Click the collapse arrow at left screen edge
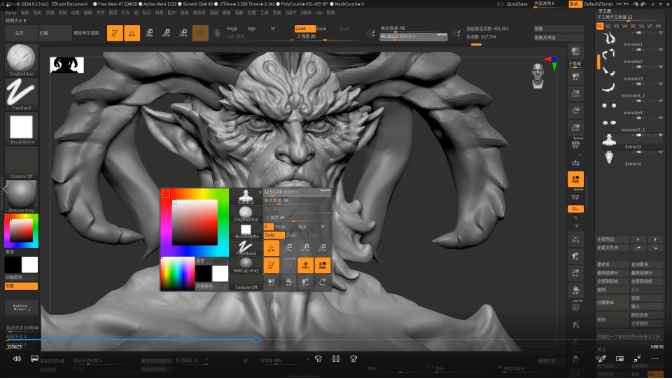Image resolution: width=672 pixels, height=379 pixels. tap(5, 189)
